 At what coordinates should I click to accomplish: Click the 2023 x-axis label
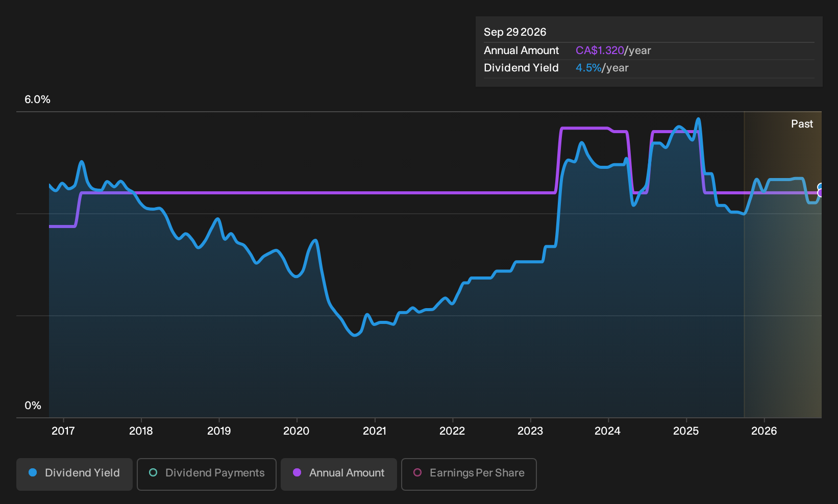point(530,431)
